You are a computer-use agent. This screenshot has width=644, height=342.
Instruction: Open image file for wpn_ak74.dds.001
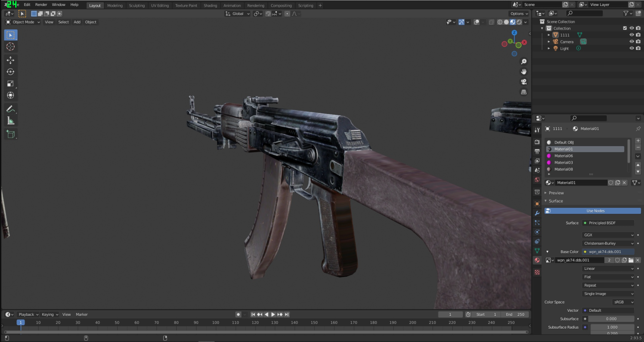[631, 260]
